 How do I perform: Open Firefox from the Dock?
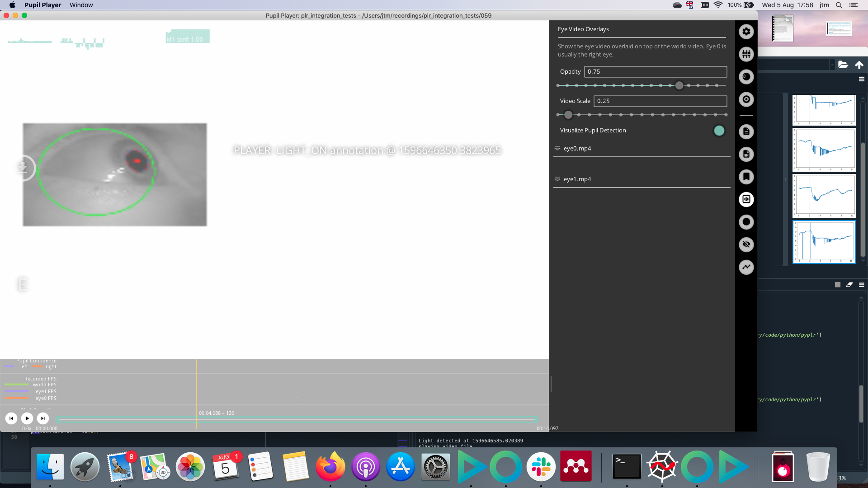tap(330, 466)
